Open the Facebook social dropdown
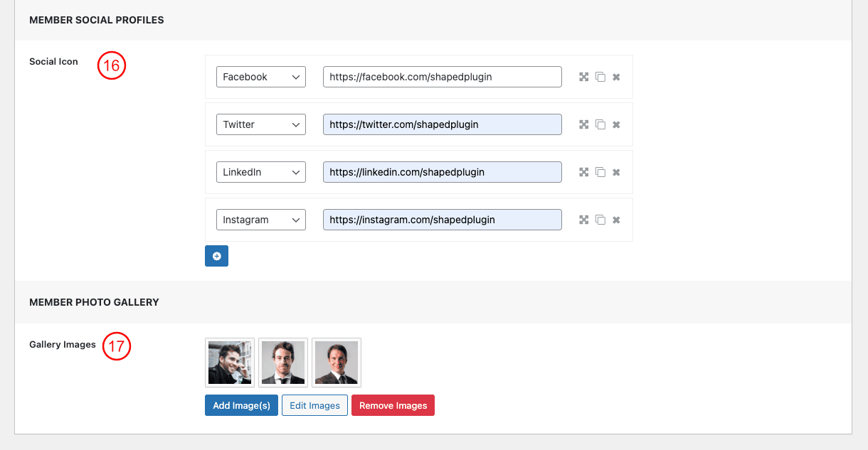868x450 pixels. [x=261, y=77]
